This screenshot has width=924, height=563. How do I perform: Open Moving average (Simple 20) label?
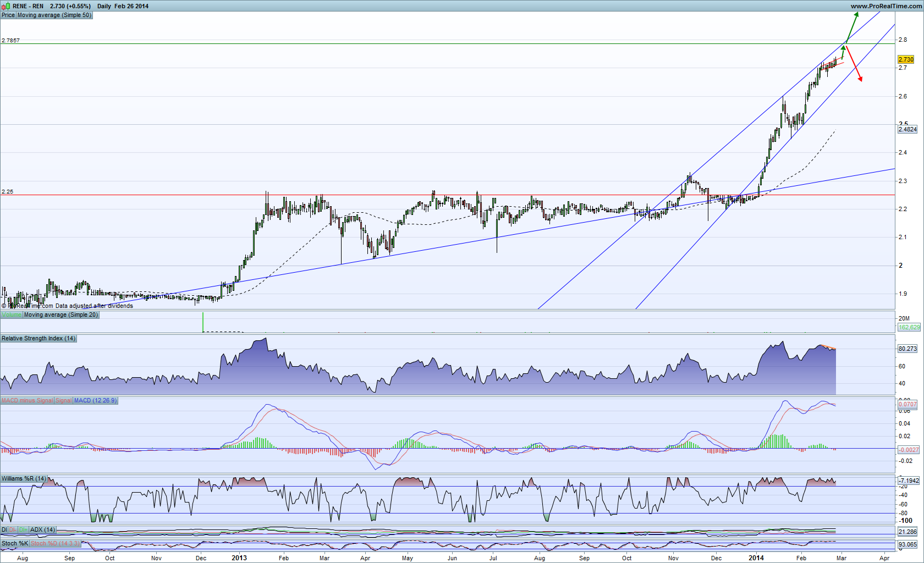point(61,314)
